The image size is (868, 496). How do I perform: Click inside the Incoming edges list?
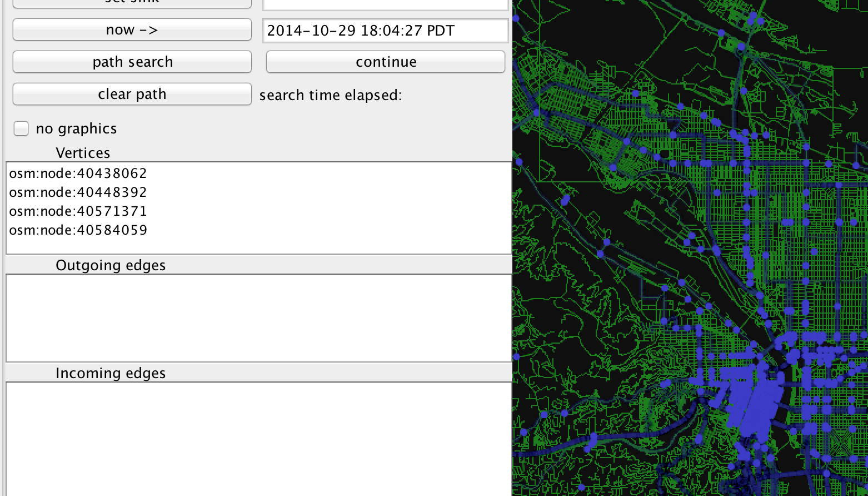(258, 439)
